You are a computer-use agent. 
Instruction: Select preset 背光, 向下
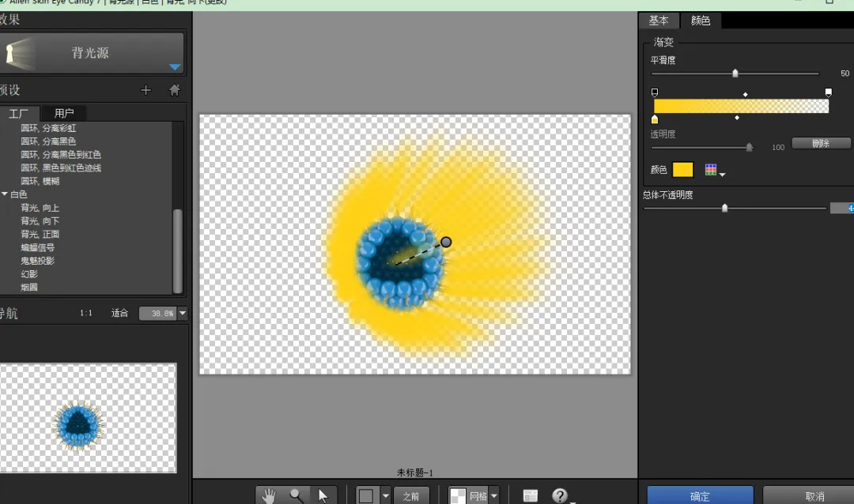pos(40,221)
